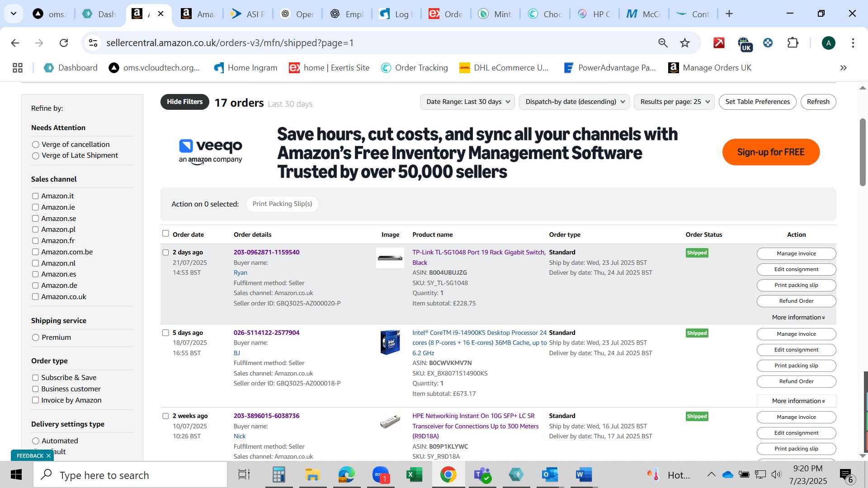Open the Order Tracking bookmark
Screen dimensions: 868x488
pos(414,68)
